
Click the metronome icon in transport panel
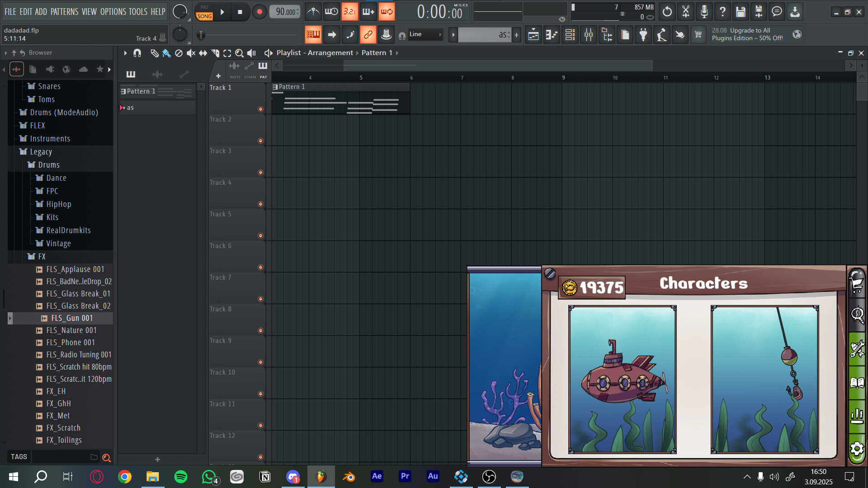[x=313, y=11]
